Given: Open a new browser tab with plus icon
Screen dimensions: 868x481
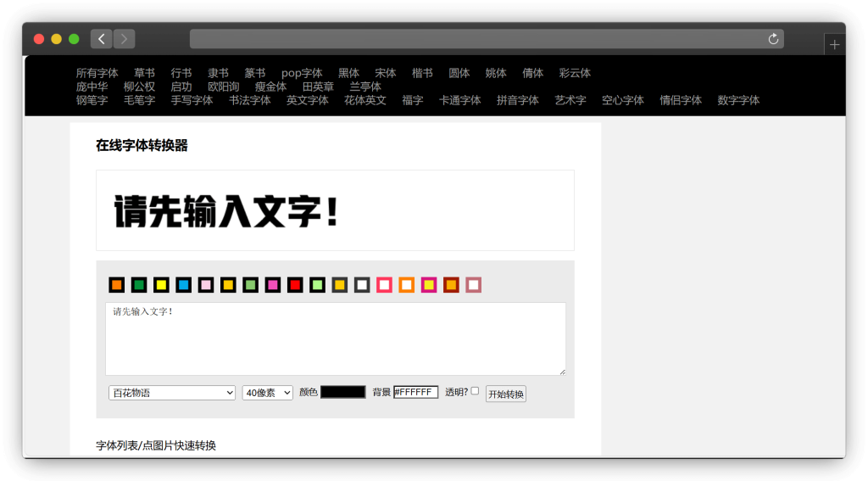Looking at the screenshot, I should 834,44.
